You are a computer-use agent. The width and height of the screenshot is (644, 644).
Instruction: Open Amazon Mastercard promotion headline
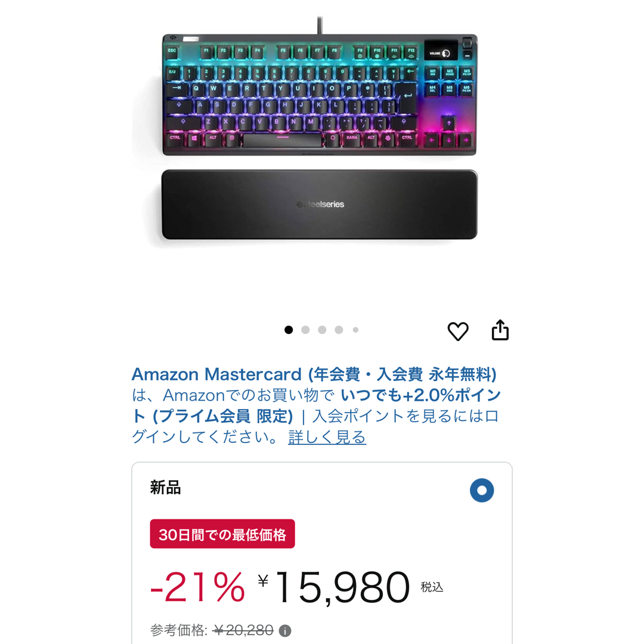point(314,374)
